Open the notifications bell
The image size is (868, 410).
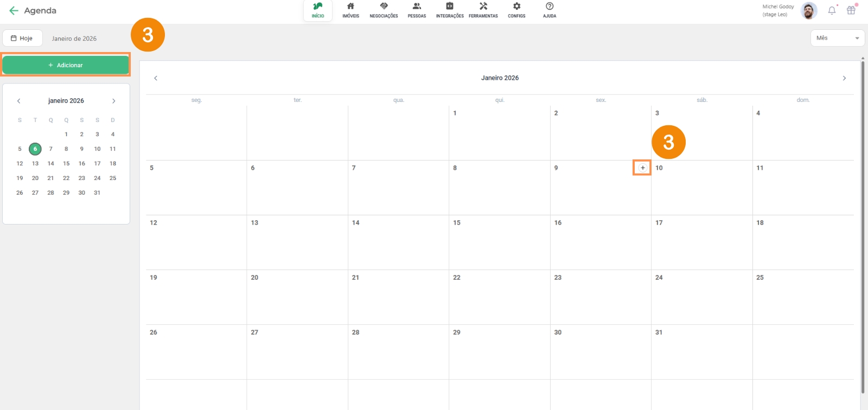(x=832, y=10)
